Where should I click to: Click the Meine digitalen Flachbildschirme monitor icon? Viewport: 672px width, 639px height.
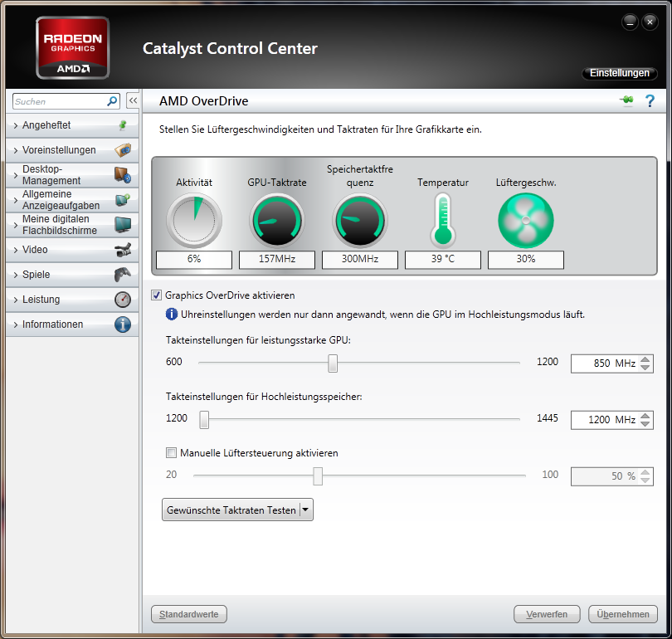pyautogui.click(x=123, y=225)
